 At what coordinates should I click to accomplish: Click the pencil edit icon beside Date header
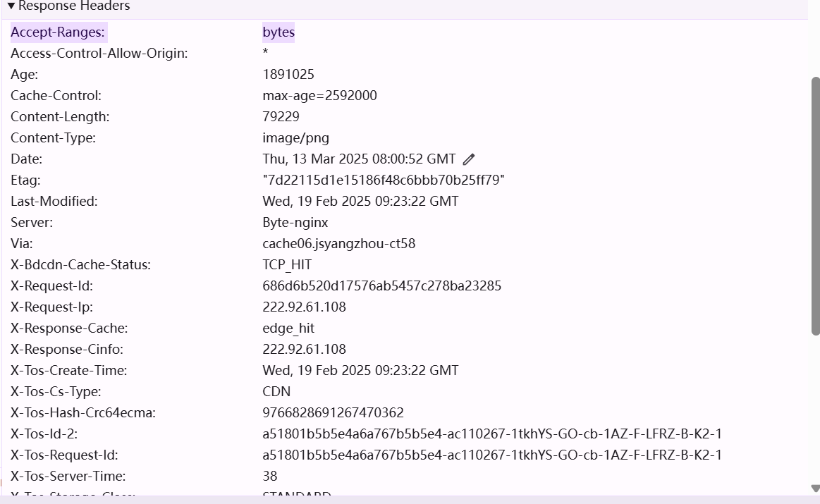click(x=468, y=159)
